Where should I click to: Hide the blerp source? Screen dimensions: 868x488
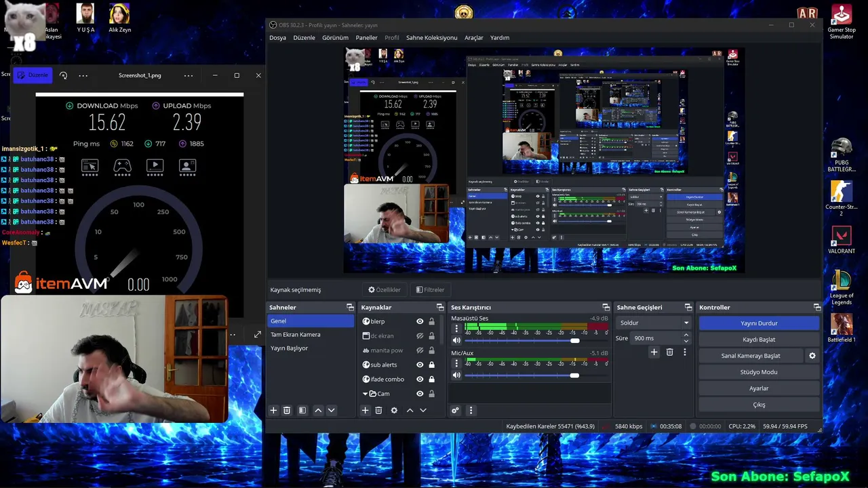pyautogui.click(x=420, y=321)
